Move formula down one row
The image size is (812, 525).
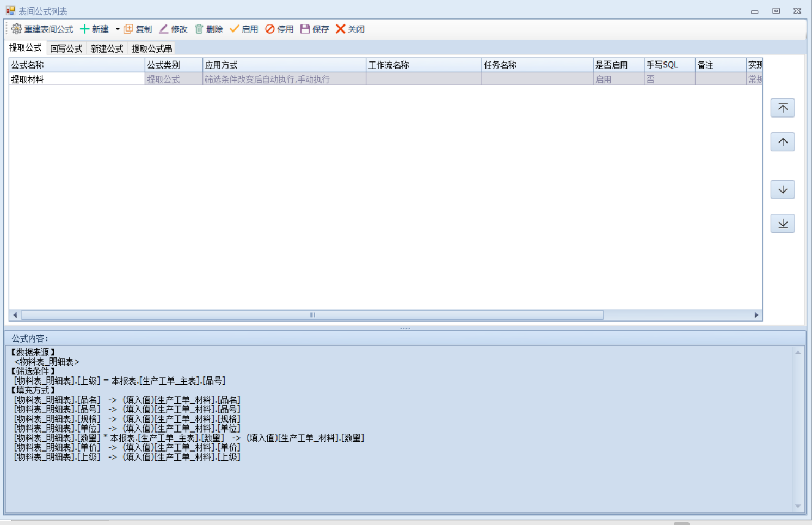pyautogui.click(x=783, y=189)
